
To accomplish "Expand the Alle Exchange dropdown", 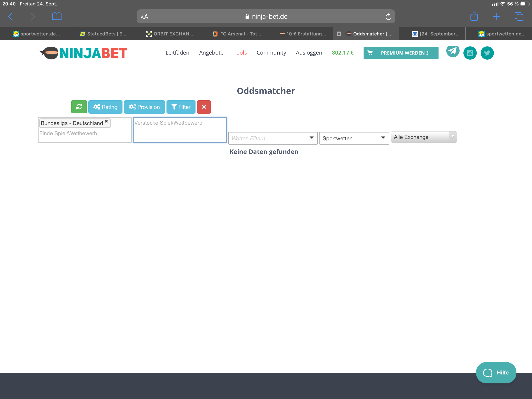I will coord(424,137).
